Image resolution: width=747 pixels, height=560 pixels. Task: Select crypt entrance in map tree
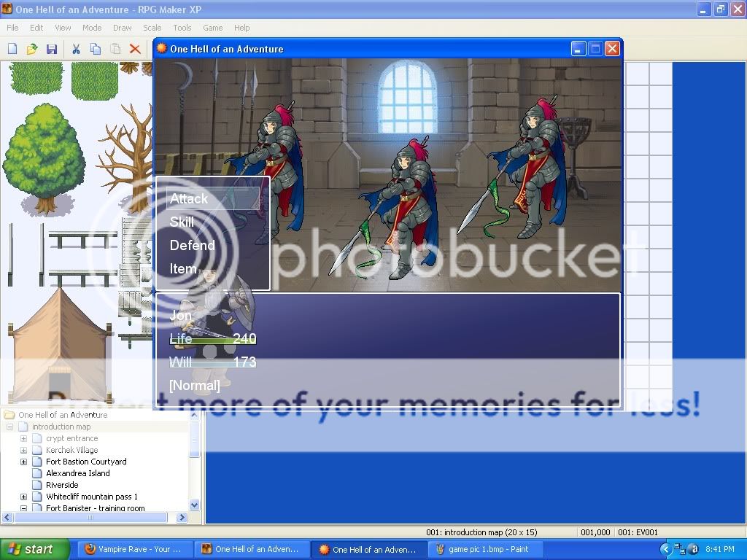pyautogui.click(x=72, y=438)
